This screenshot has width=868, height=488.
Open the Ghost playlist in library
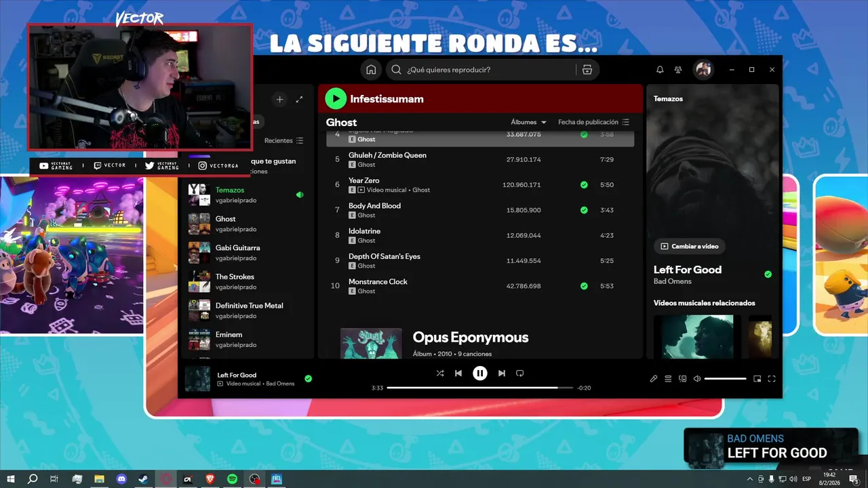246,224
